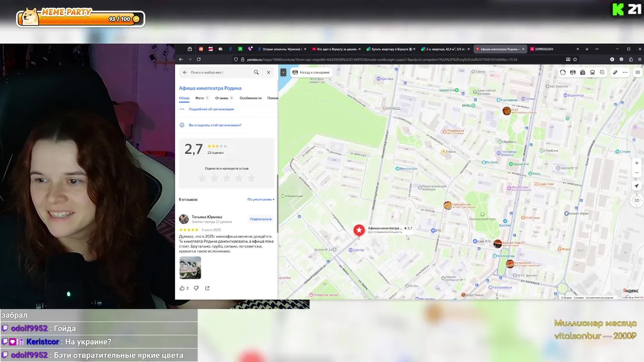Zoom out with the map minus button
This screenshot has height=362, width=644.
coord(636,173)
